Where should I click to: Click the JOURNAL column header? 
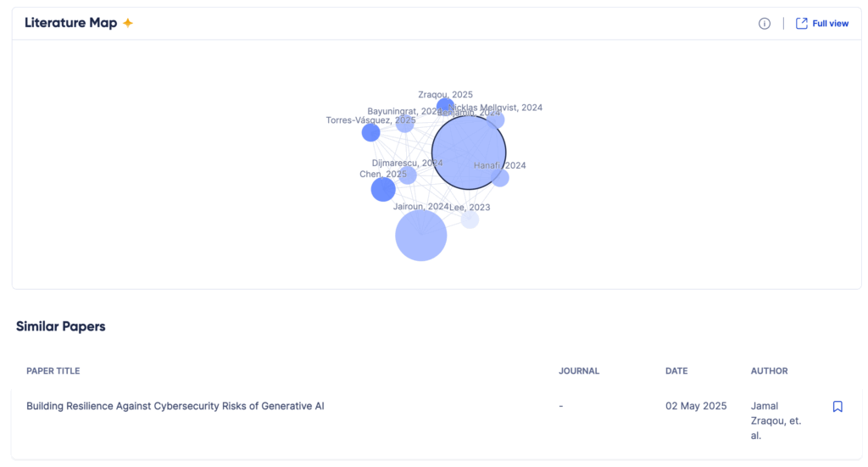click(x=579, y=370)
